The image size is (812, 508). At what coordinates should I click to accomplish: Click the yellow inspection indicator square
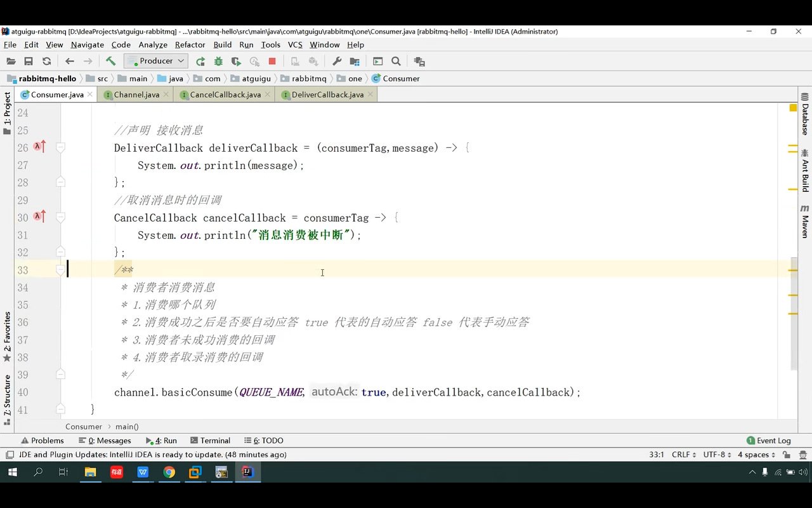[793, 108]
